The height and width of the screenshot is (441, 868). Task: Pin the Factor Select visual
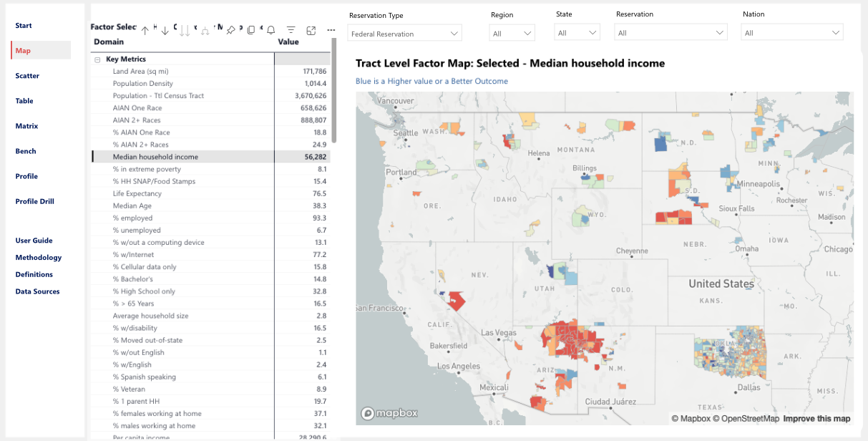click(x=230, y=30)
